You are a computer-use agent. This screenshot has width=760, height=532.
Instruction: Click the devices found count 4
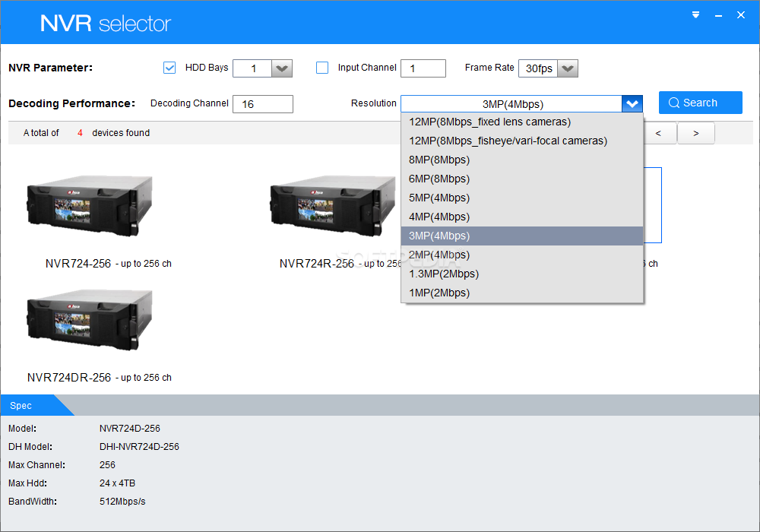tap(80, 133)
